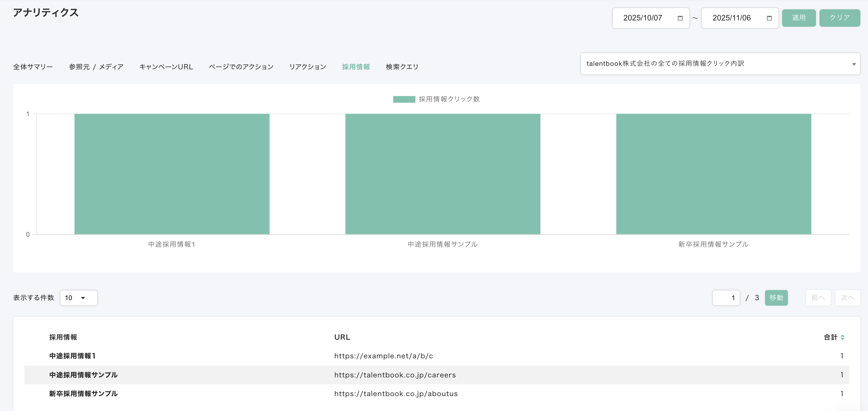Image resolution: width=868 pixels, height=411 pixels.
Task: Click the 中途採用情報サンプル chart bar
Action: click(443, 174)
